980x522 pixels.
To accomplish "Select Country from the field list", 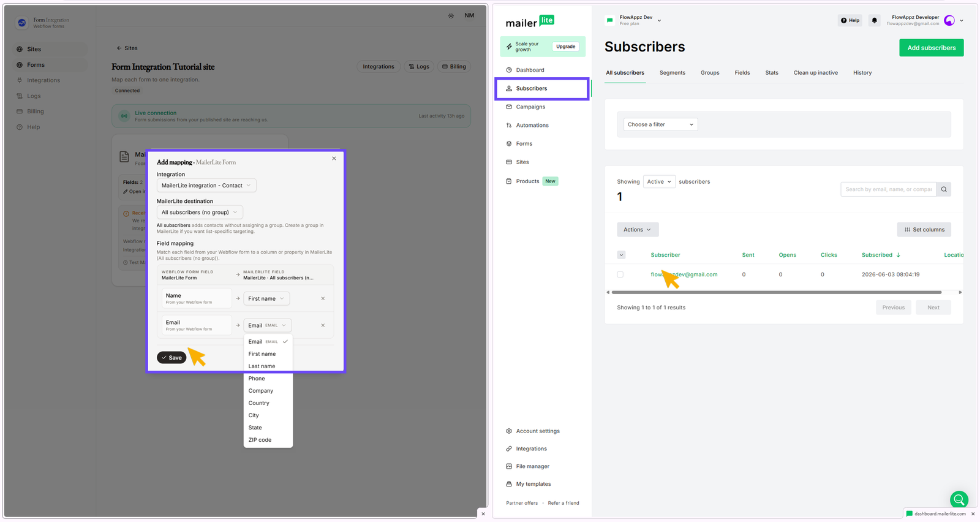I will point(268,403).
